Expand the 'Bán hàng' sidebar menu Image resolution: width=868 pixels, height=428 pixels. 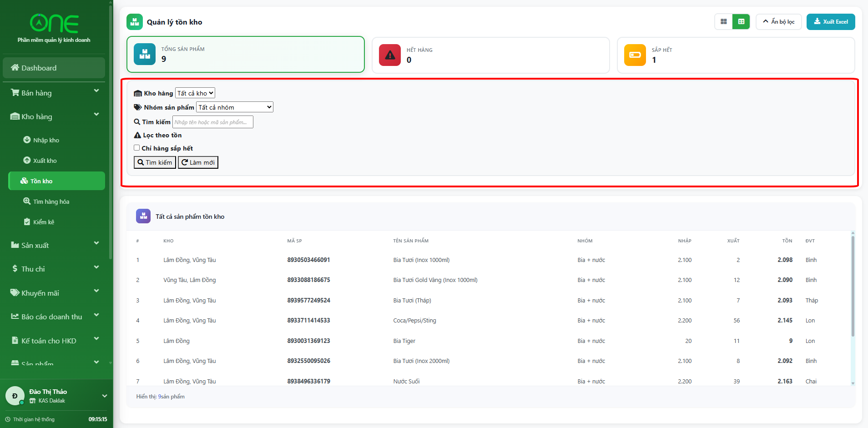click(54, 93)
